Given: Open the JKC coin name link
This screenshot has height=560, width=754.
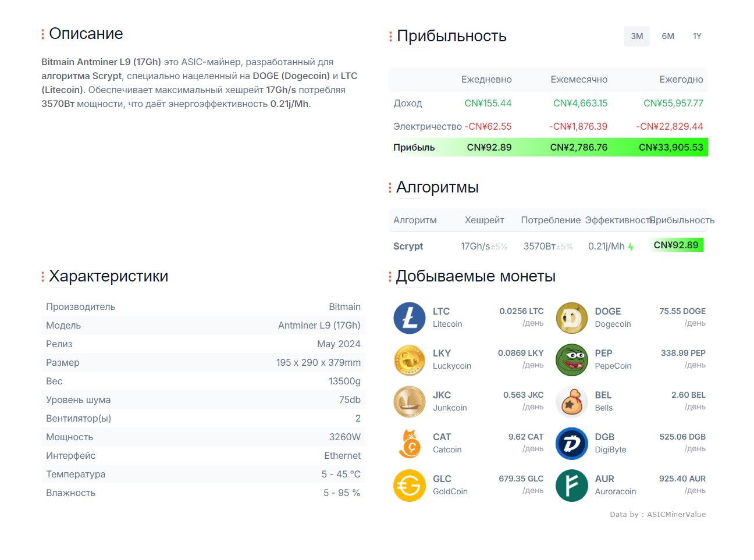Looking at the screenshot, I should [442, 395].
